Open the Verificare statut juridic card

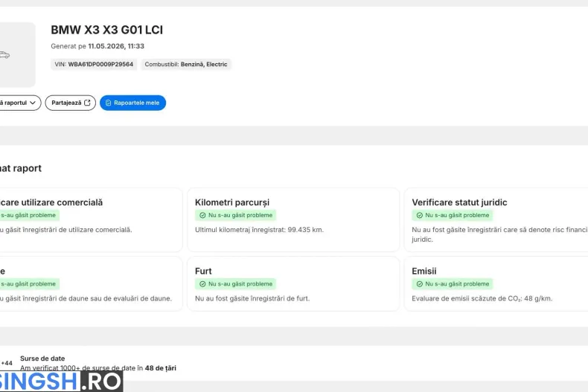[496, 220]
